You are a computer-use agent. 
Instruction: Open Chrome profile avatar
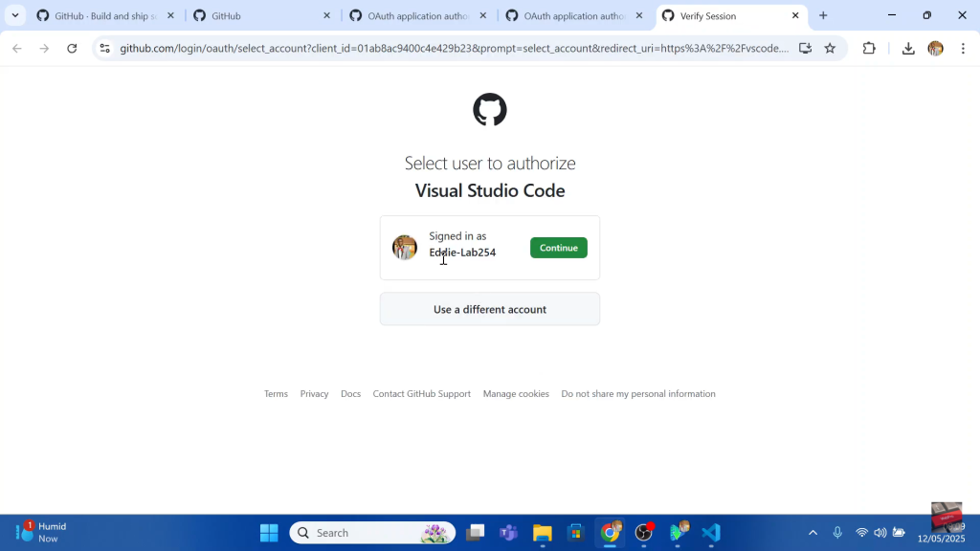tap(936, 48)
